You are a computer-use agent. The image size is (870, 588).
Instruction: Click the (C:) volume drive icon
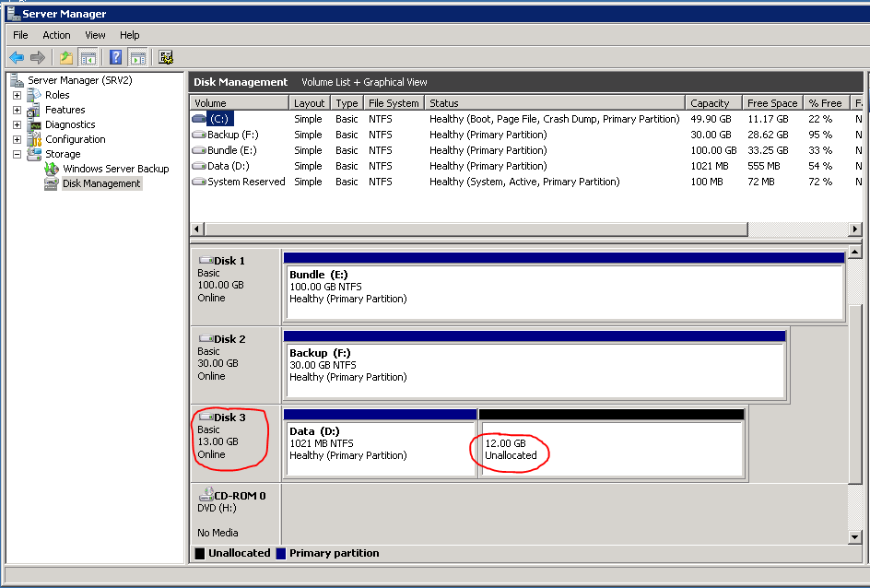click(199, 119)
